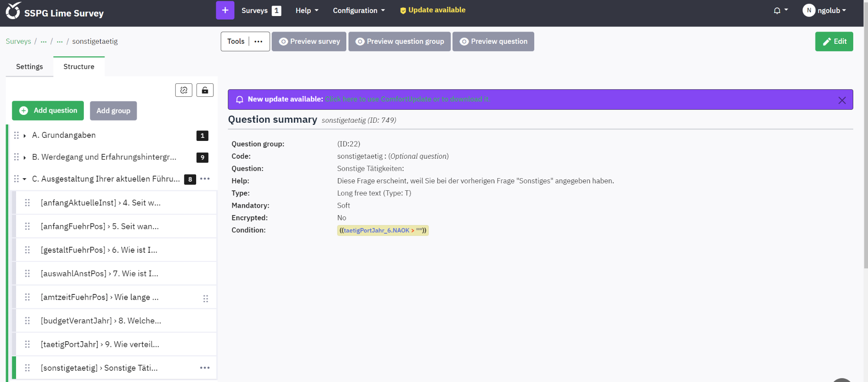Image resolution: width=868 pixels, height=382 pixels.
Task: Click the ComfortUpdate link in banner
Action: 408,99
